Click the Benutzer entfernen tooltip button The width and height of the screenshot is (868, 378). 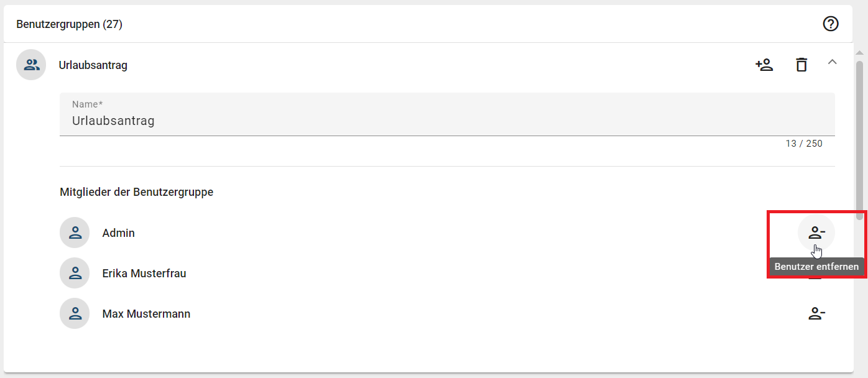(x=816, y=267)
